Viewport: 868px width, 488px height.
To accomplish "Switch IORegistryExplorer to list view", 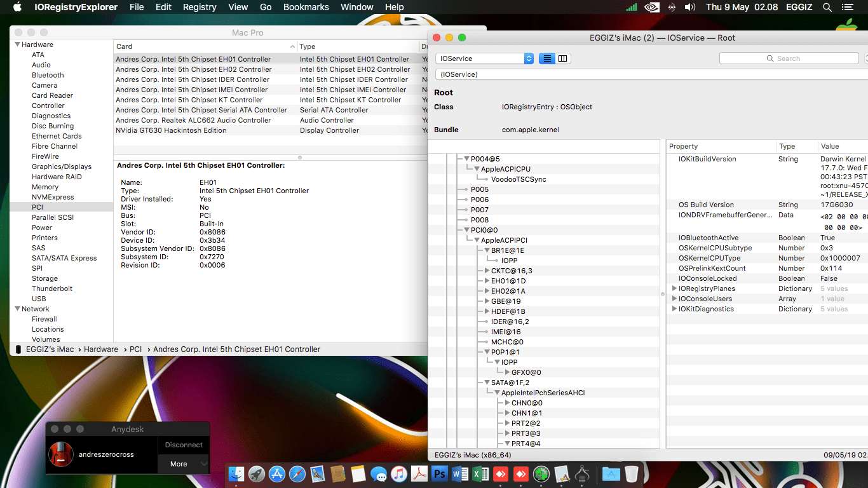I will point(546,58).
